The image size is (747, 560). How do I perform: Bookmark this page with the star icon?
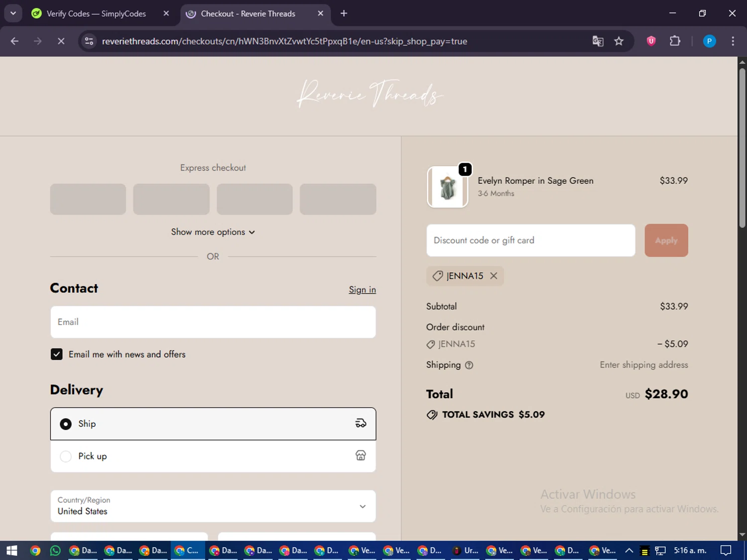(x=619, y=41)
